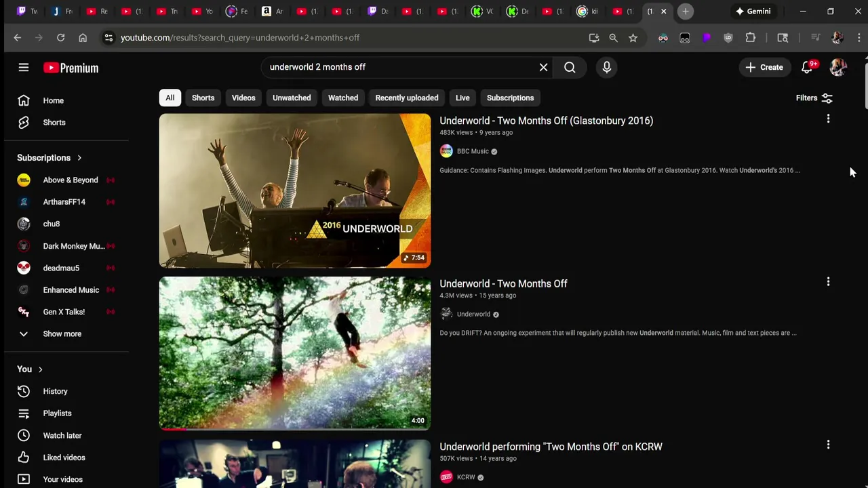Play Underworld Two Months Off forest thumbnail

click(295, 353)
